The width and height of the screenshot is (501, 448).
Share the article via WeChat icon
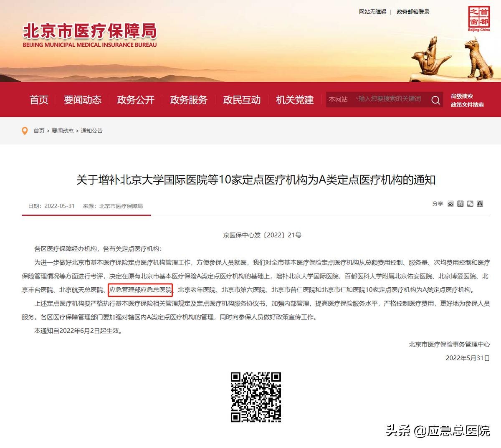[x=470, y=204]
